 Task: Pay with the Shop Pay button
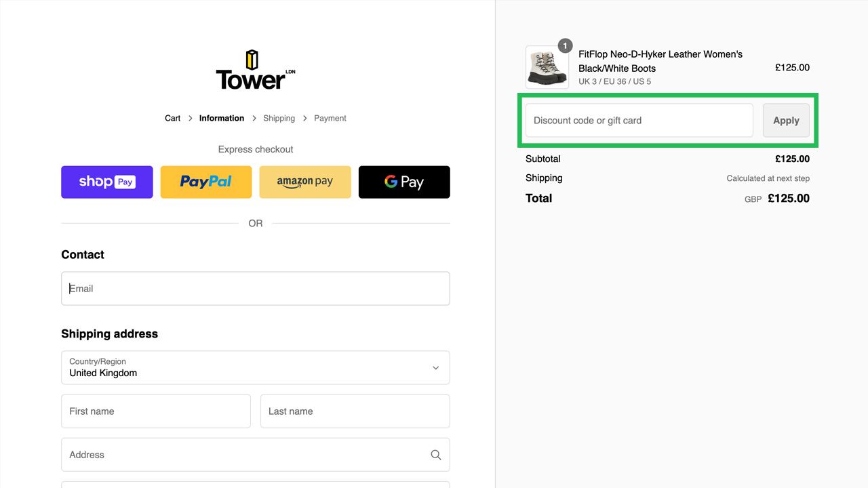(107, 182)
